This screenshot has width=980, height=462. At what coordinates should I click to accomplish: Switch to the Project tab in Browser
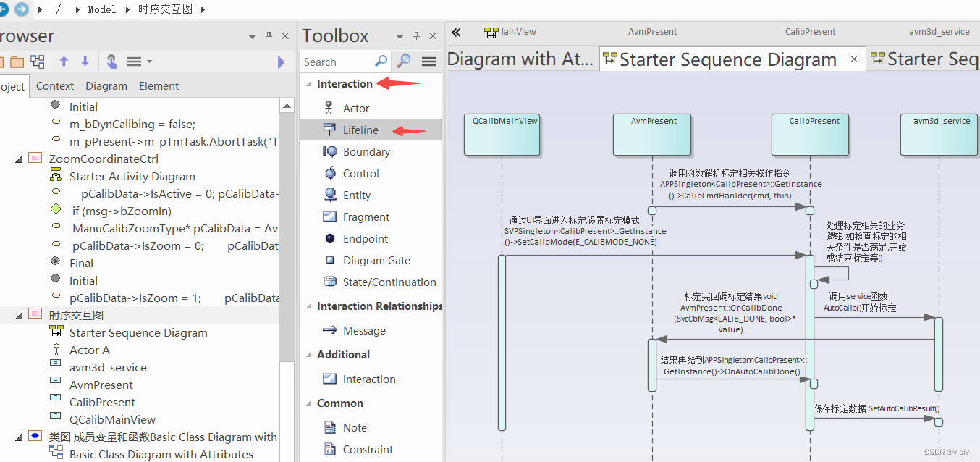pos(12,86)
